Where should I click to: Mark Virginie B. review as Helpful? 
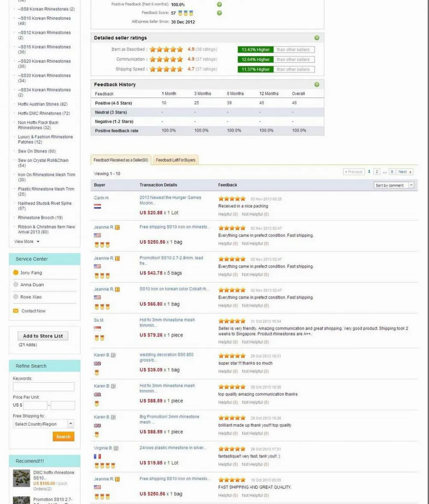pyautogui.click(x=228, y=465)
